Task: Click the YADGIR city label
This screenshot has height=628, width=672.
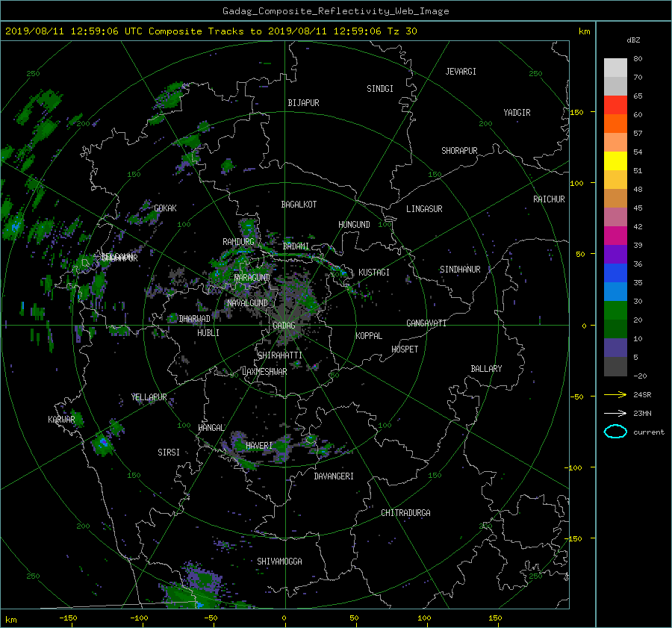Action: pyautogui.click(x=517, y=113)
